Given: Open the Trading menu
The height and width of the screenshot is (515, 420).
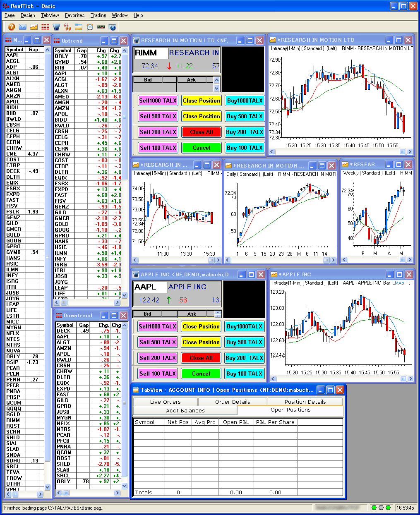Looking at the screenshot, I should click(98, 15).
